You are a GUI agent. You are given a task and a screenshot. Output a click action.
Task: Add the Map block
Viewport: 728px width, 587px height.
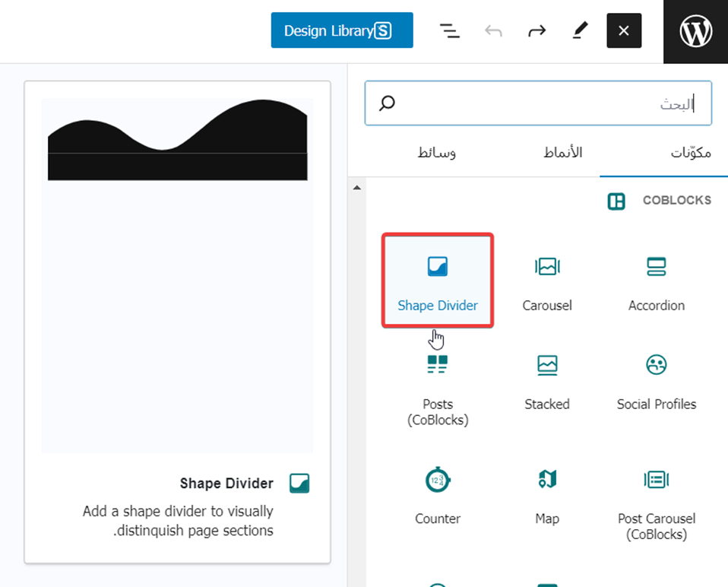pyautogui.click(x=547, y=494)
